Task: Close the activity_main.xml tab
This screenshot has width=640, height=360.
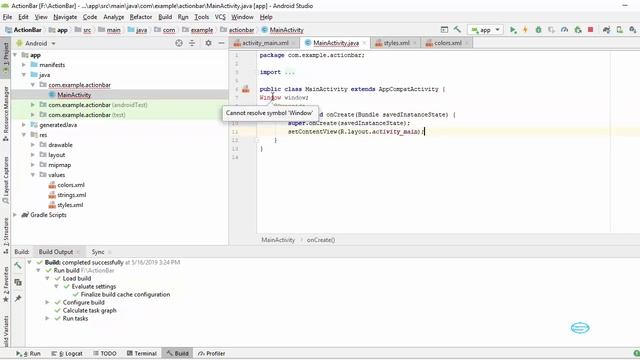Action: (293, 43)
